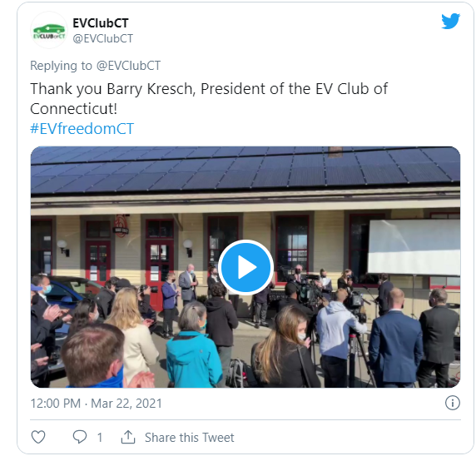Click the share upload arrow icon
The image size is (476, 456).
[128, 437]
